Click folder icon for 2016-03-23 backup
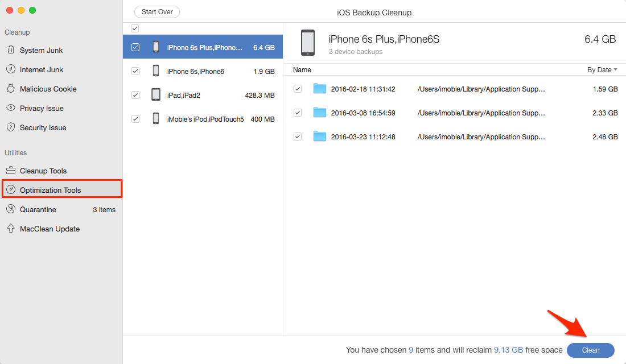Screen dimensions: 626x364 (x=319, y=136)
